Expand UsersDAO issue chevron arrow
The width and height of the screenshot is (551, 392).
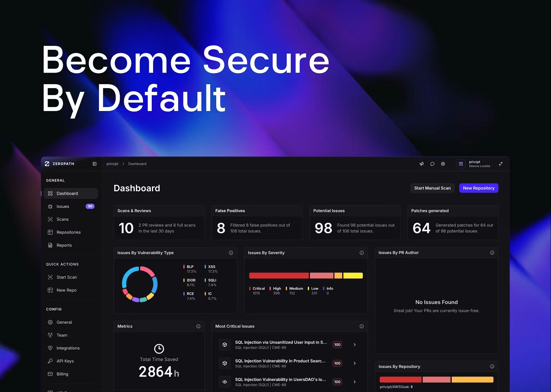(355, 382)
